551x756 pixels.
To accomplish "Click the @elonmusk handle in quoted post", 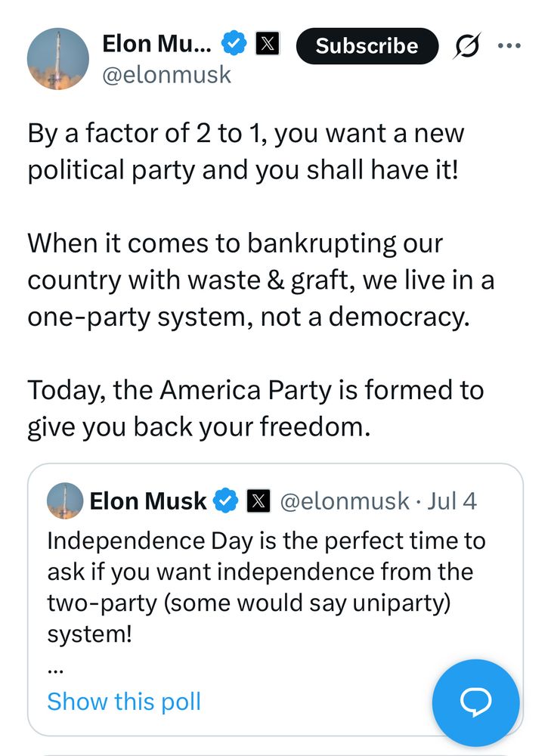I will click(345, 500).
